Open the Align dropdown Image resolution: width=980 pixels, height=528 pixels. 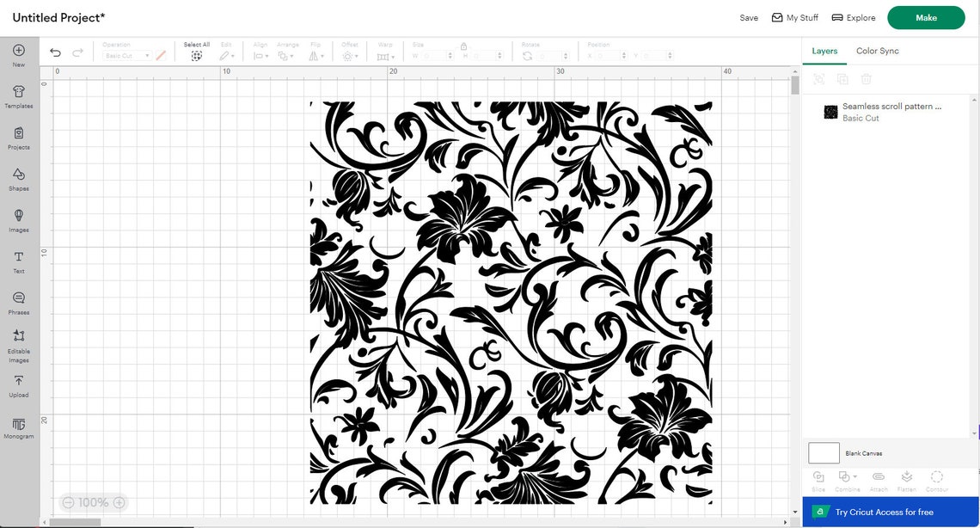pyautogui.click(x=260, y=54)
